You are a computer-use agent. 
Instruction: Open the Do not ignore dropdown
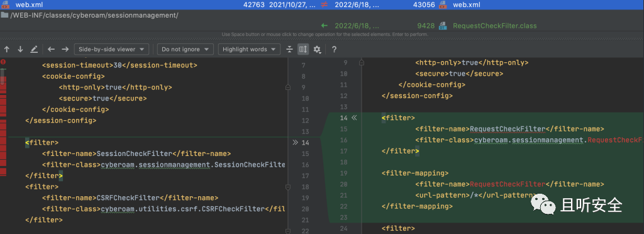186,49
